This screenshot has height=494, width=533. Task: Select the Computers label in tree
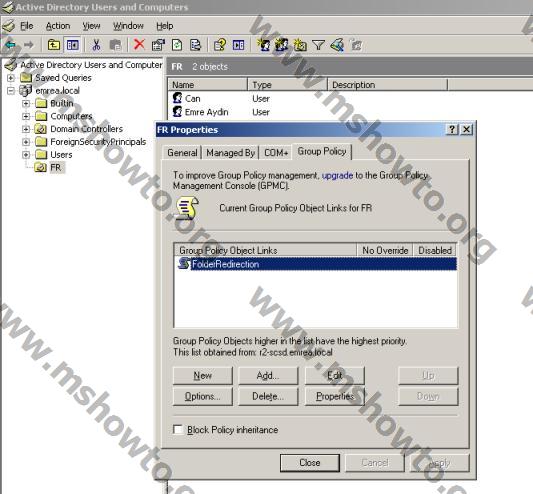(71, 116)
